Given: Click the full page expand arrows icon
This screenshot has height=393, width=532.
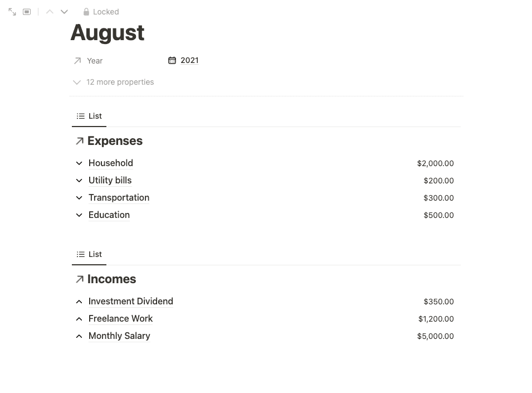Looking at the screenshot, I should point(12,12).
